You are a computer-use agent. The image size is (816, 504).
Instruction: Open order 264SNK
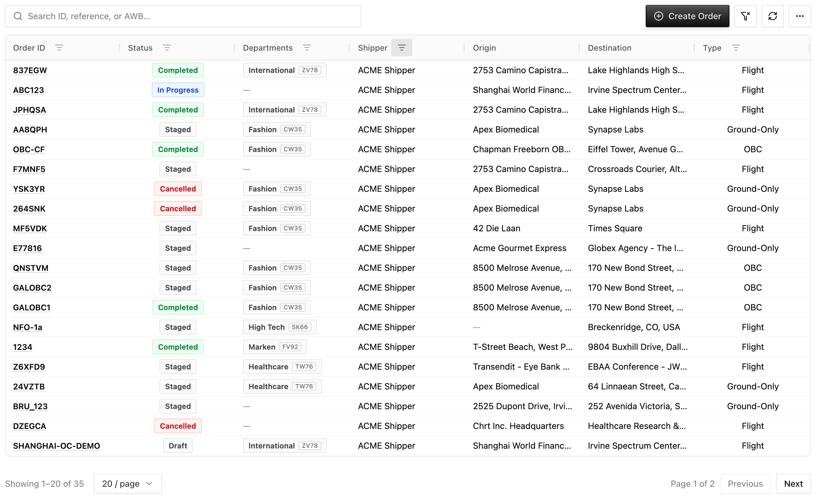pyautogui.click(x=29, y=209)
